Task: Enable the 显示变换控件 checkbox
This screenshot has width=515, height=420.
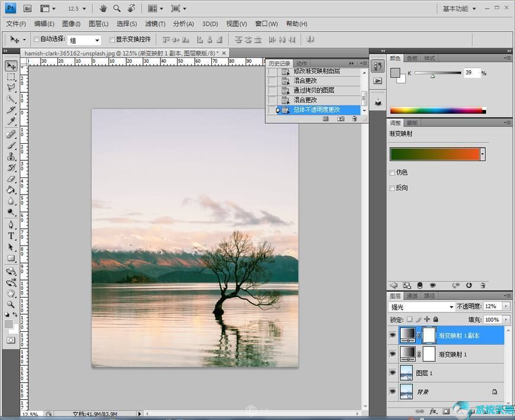Action: [x=112, y=40]
